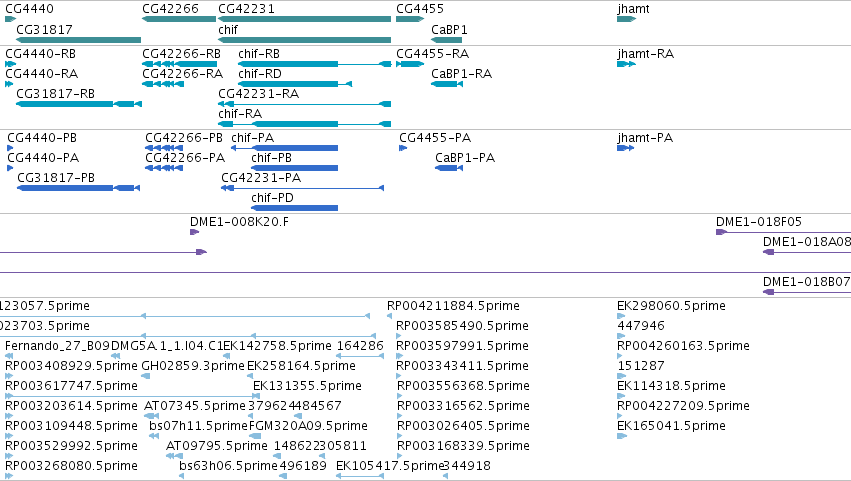
Task: Click EST EK114318.5prime
Action: (671, 386)
